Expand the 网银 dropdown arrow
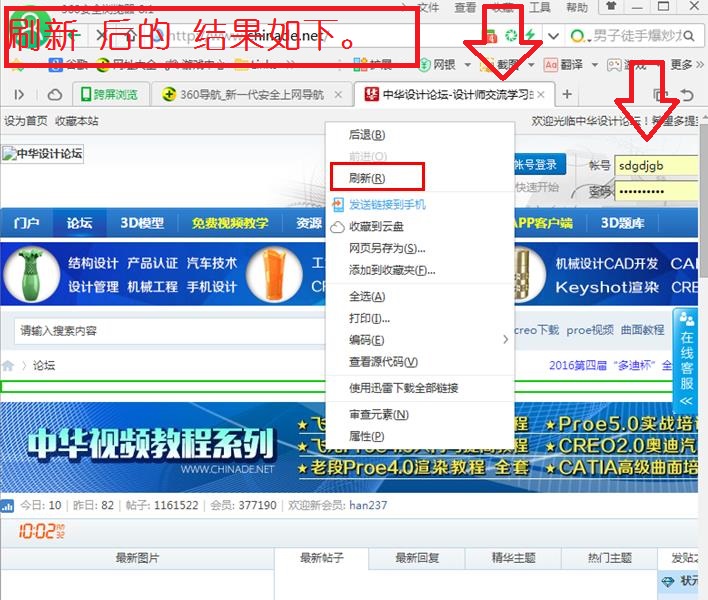Image resolution: width=708 pixels, height=600 pixels. point(468,65)
